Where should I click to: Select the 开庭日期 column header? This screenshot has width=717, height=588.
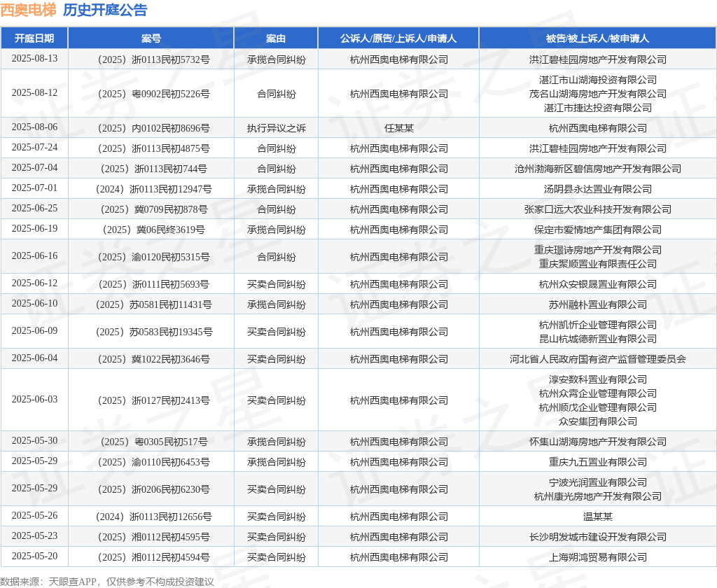(34, 38)
